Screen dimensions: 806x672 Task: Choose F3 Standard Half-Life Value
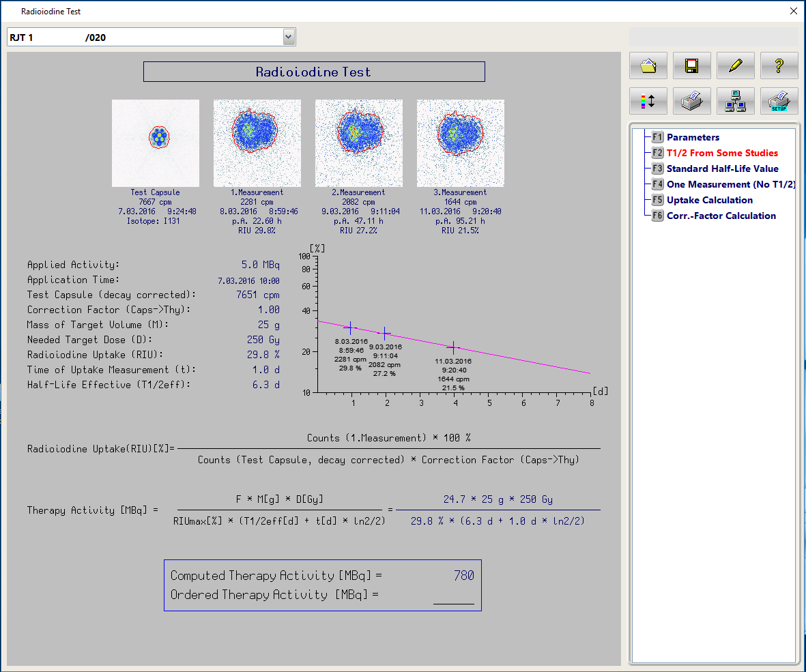(x=721, y=169)
